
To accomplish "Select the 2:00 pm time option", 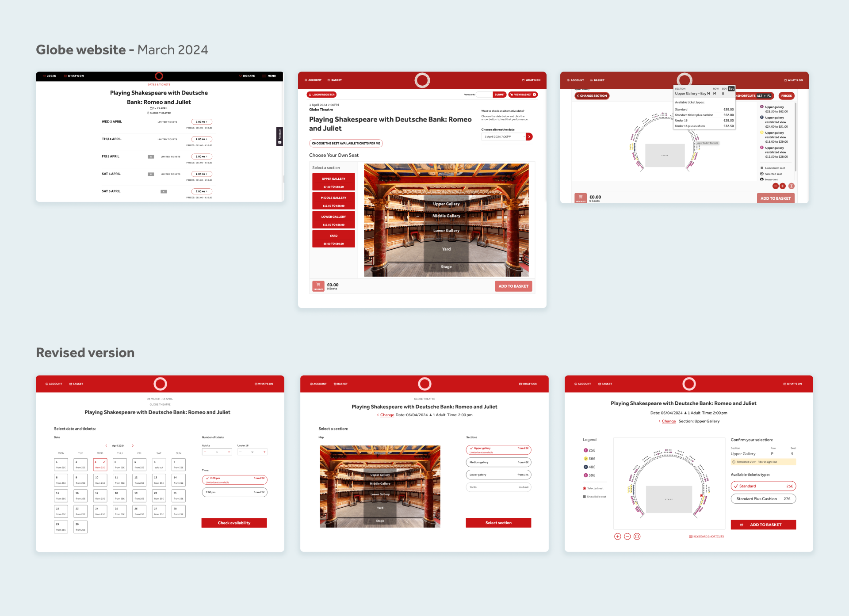I will pos(234,480).
